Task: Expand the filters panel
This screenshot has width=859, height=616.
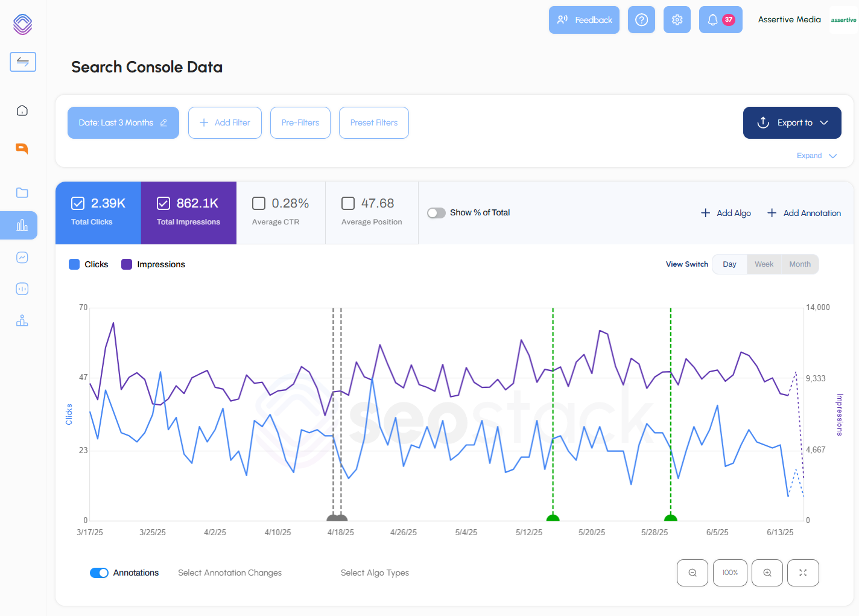Action: point(816,156)
